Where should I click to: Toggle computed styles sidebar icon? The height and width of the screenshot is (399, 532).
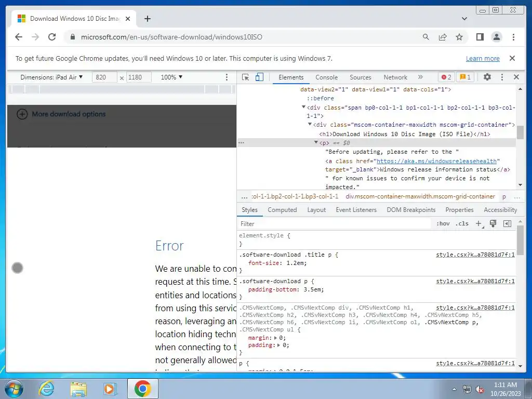point(507,223)
